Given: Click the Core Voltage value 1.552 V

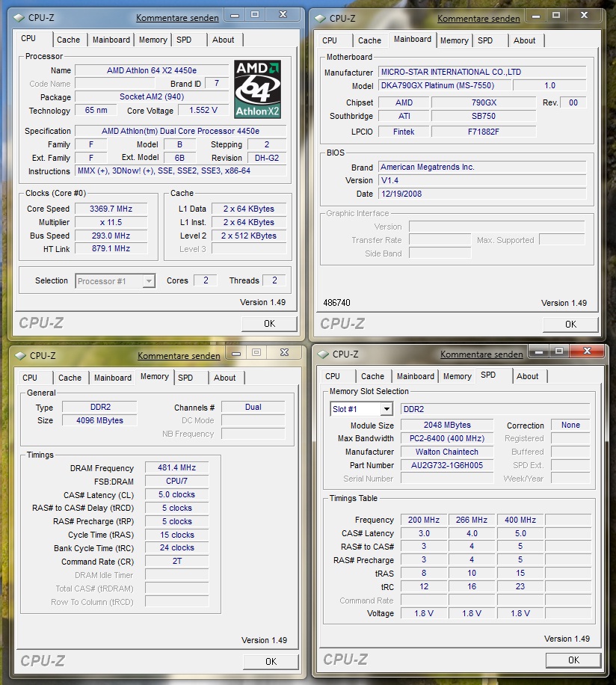Looking at the screenshot, I should [203, 110].
